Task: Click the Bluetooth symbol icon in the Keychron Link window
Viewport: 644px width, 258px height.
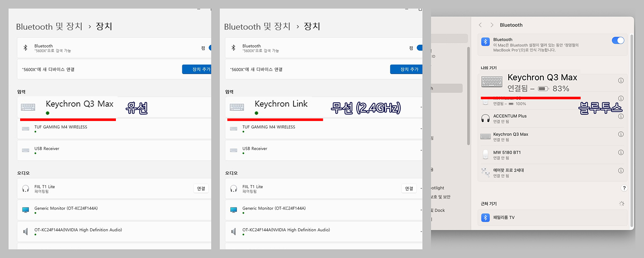Action: [x=233, y=48]
